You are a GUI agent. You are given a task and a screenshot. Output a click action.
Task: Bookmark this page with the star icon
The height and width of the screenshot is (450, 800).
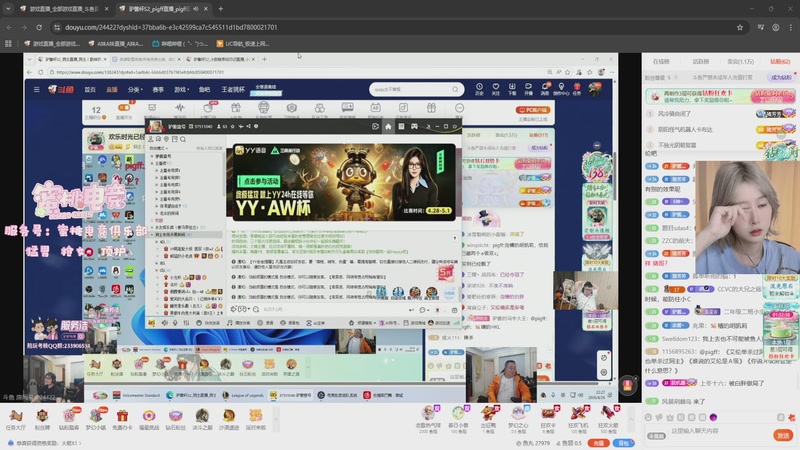click(x=740, y=28)
